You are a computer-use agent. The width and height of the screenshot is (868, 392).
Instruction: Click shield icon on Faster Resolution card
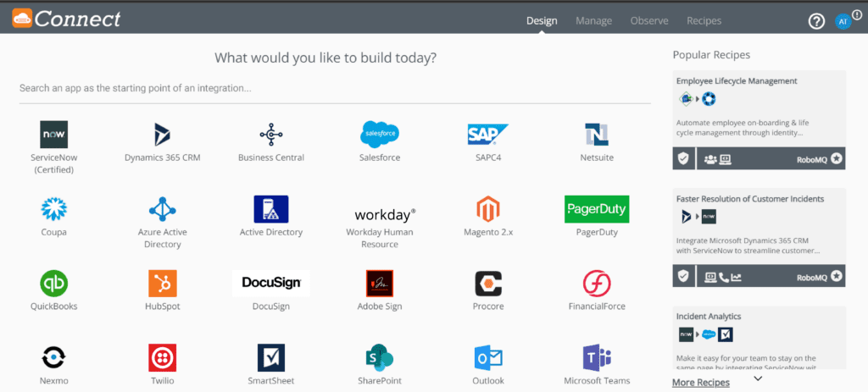pos(684,276)
